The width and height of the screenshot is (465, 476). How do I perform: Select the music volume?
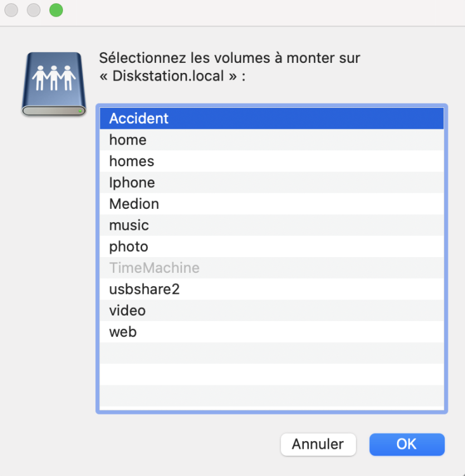(x=129, y=225)
